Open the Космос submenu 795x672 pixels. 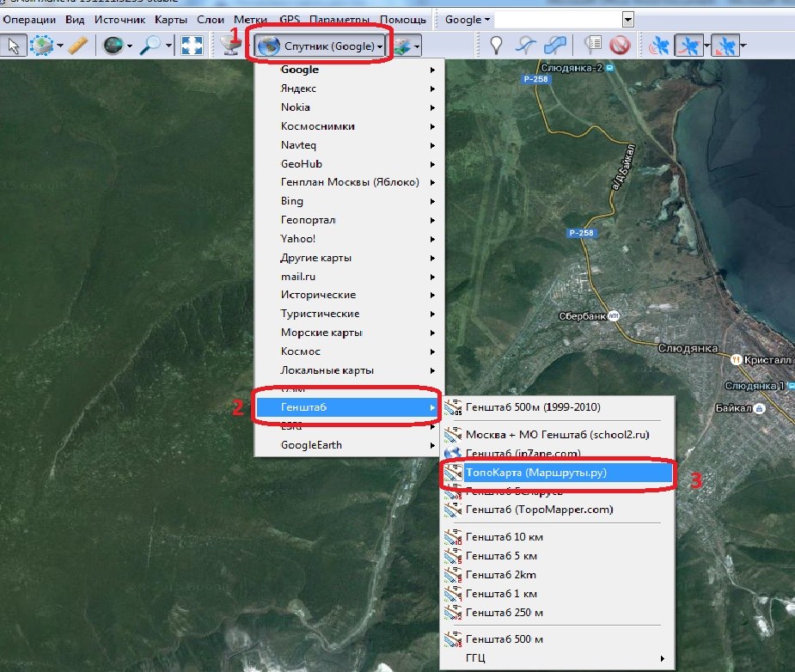[x=349, y=351]
